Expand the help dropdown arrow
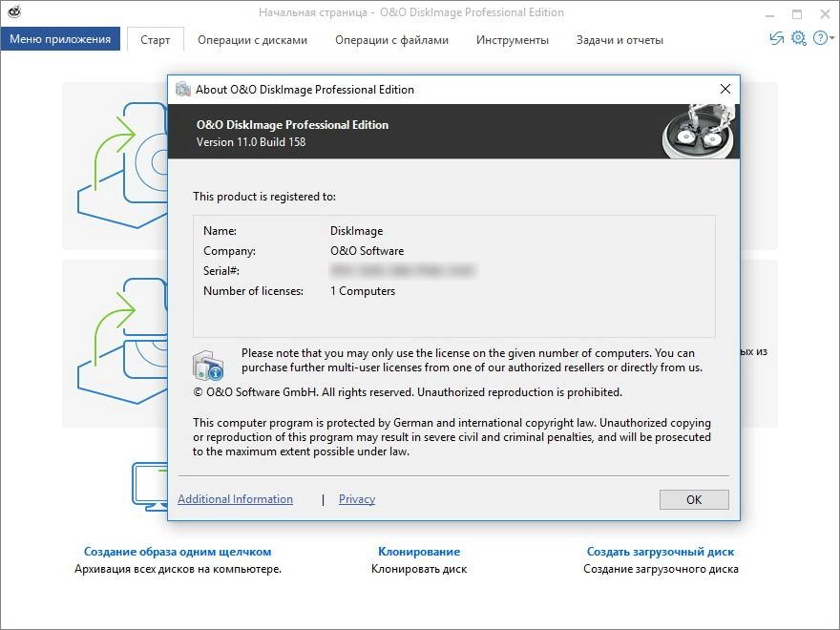Image resolution: width=840 pixels, height=630 pixels. tap(831, 38)
